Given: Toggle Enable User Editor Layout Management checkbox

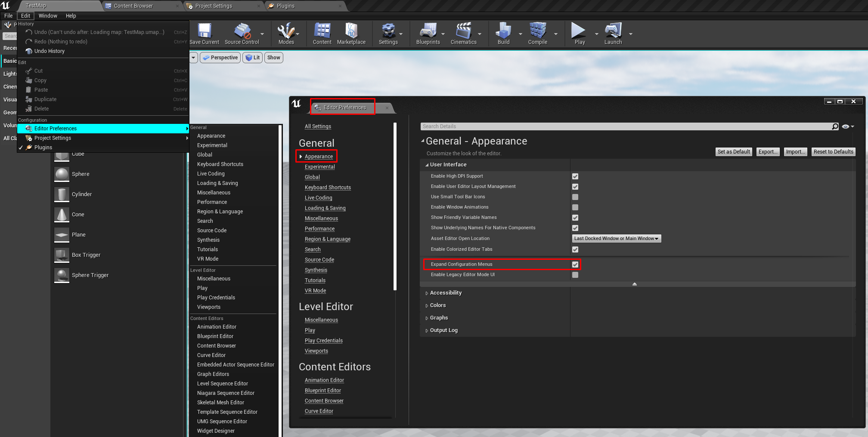Looking at the screenshot, I should (575, 187).
